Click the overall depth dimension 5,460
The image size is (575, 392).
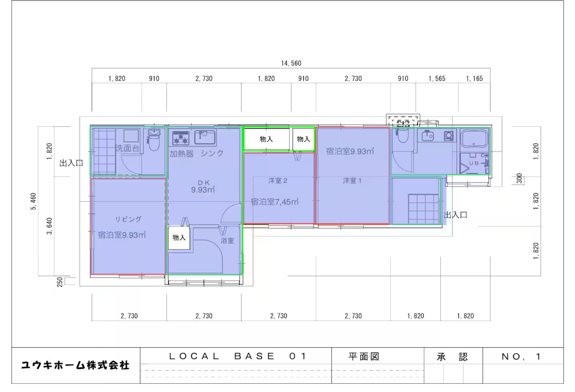pos(33,201)
